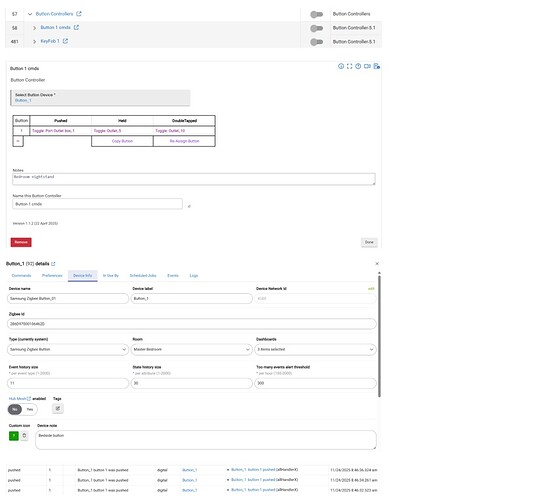Screen dimensions: 544x500
Task: Switch to the Preferences tab
Action: click(x=52, y=276)
